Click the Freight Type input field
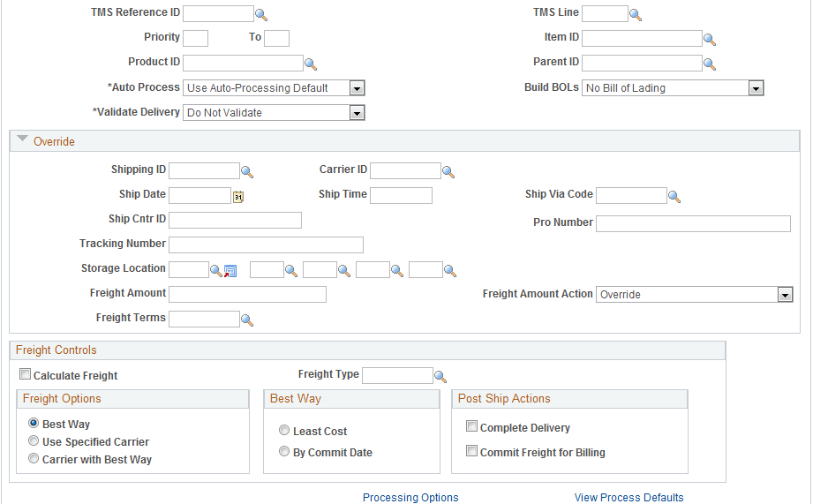813x504 pixels. (397, 375)
